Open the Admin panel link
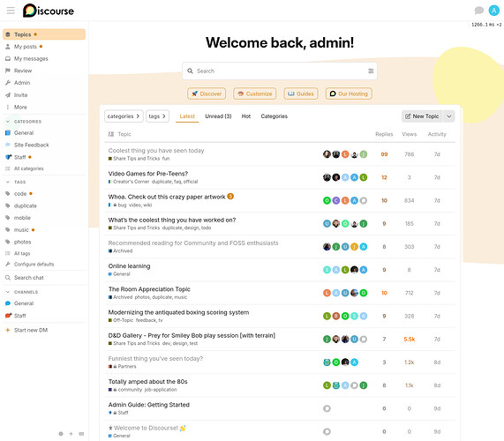The width and height of the screenshot is (504, 441). pyautogui.click(x=44, y=83)
